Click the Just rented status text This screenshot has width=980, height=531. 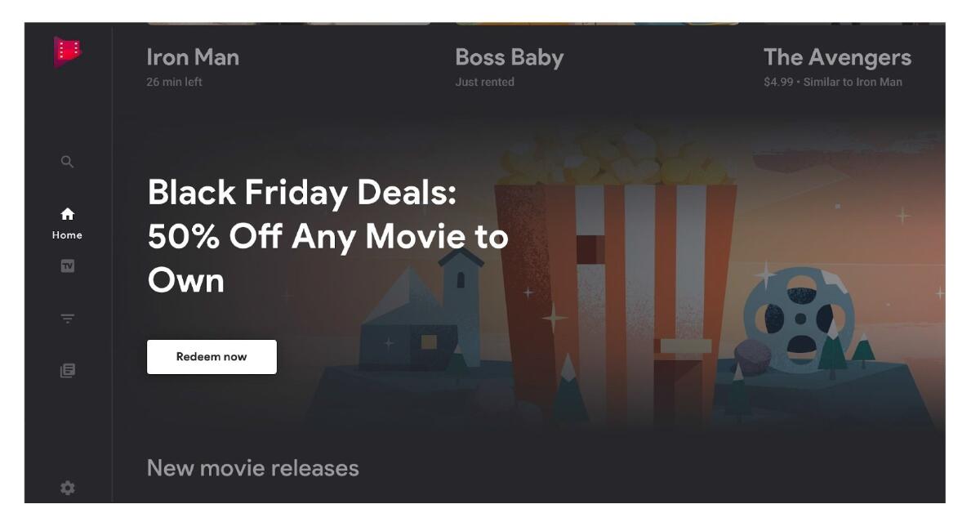tap(485, 82)
